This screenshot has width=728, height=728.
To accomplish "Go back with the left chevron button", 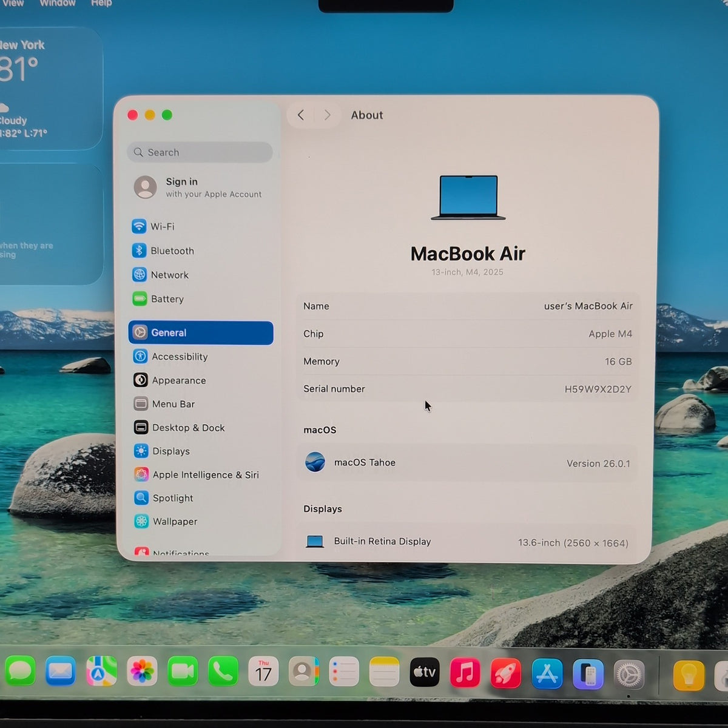I will pos(301,115).
